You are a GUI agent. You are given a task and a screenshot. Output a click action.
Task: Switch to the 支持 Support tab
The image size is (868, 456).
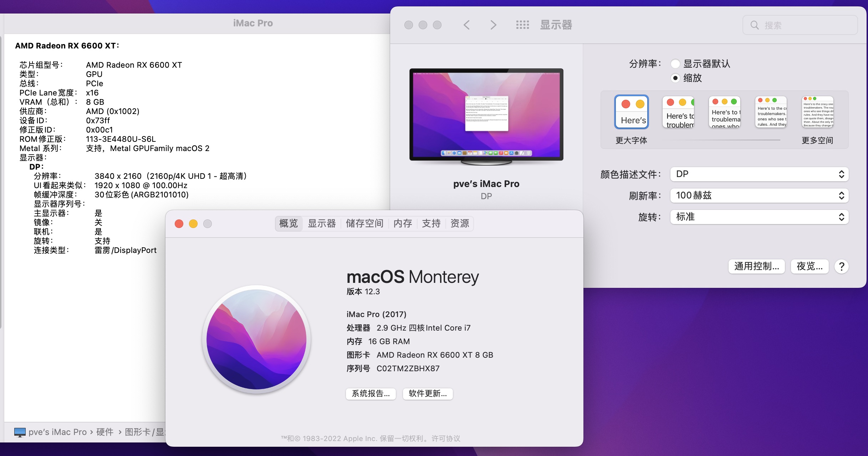pyautogui.click(x=431, y=224)
